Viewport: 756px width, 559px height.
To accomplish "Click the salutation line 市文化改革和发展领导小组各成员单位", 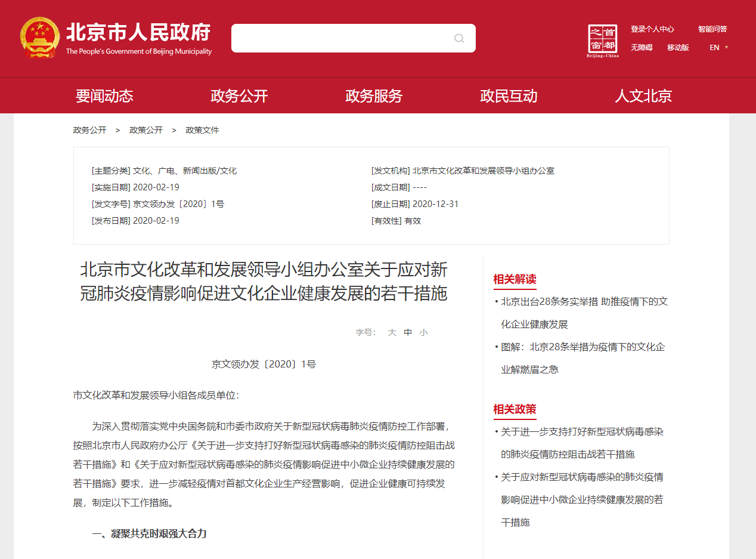I will coord(156,396).
